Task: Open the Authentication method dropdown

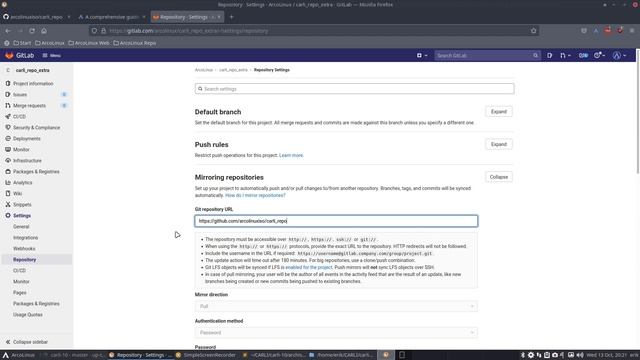Action: [x=336, y=333]
